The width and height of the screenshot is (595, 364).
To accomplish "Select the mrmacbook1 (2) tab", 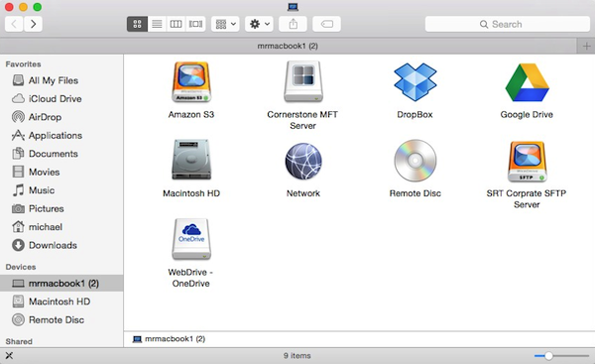I will (x=288, y=46).
